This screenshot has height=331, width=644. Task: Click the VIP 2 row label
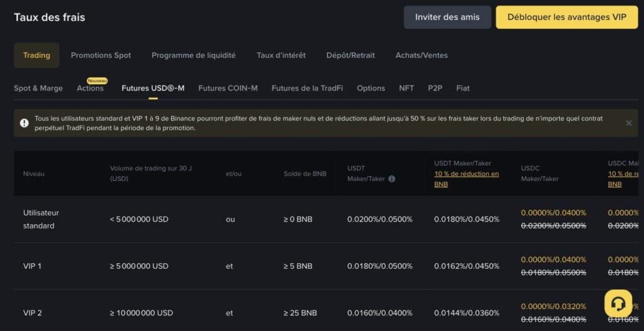(33, 313)
